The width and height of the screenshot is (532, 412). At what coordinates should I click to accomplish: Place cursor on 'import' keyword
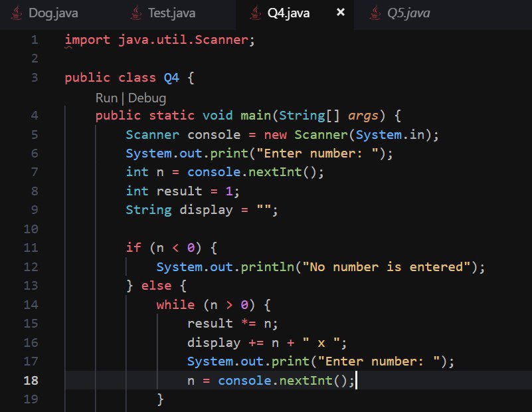88,40
